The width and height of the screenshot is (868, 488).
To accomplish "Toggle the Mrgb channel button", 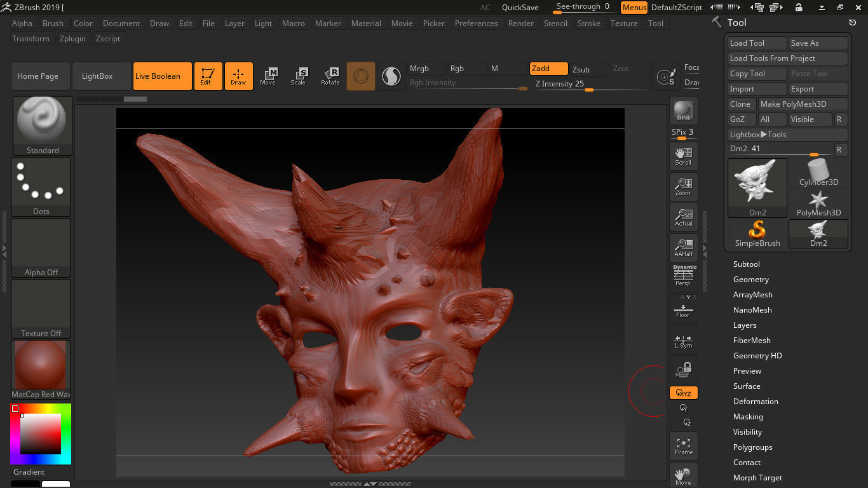I will pos(427,69).
